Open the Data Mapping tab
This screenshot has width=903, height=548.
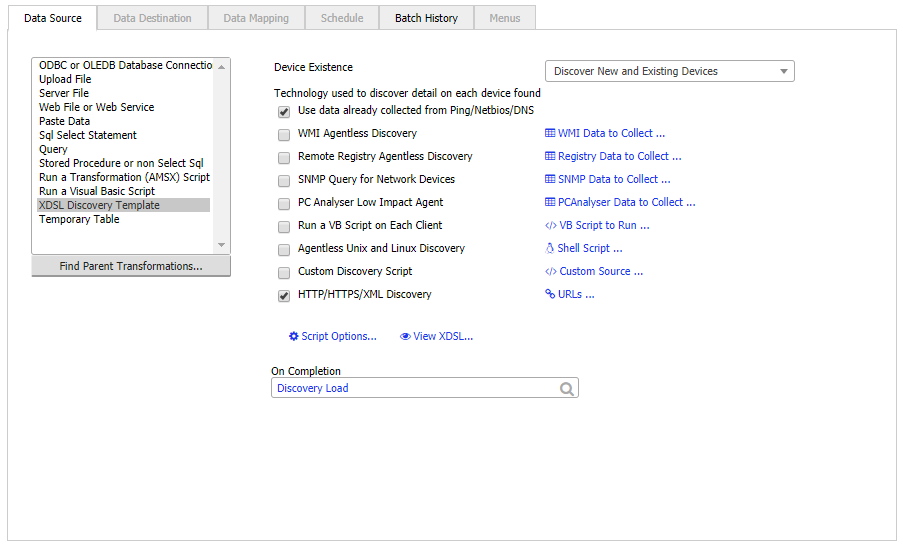[256, 18]
